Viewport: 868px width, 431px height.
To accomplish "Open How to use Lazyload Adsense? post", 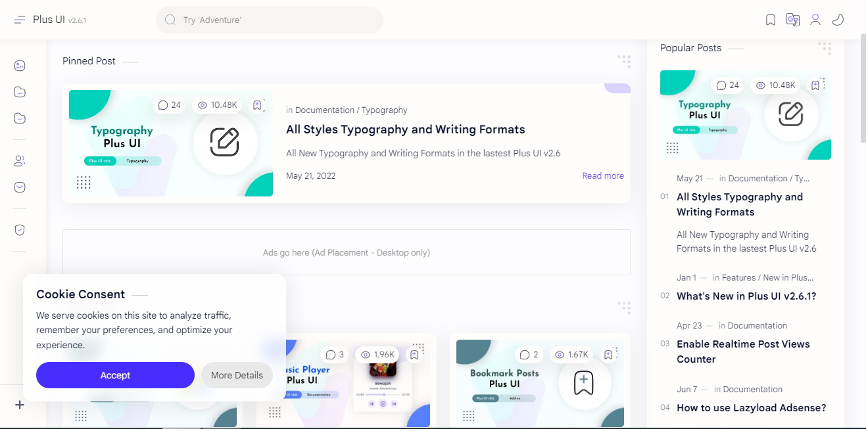I will pyautogui.click(x=752, y=408).
